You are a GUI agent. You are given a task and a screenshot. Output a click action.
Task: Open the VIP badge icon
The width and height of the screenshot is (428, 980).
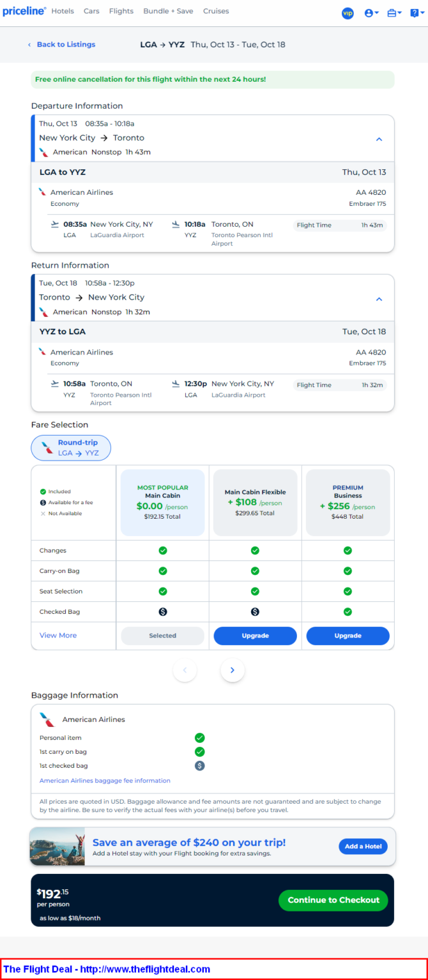(x=348, y=13)
